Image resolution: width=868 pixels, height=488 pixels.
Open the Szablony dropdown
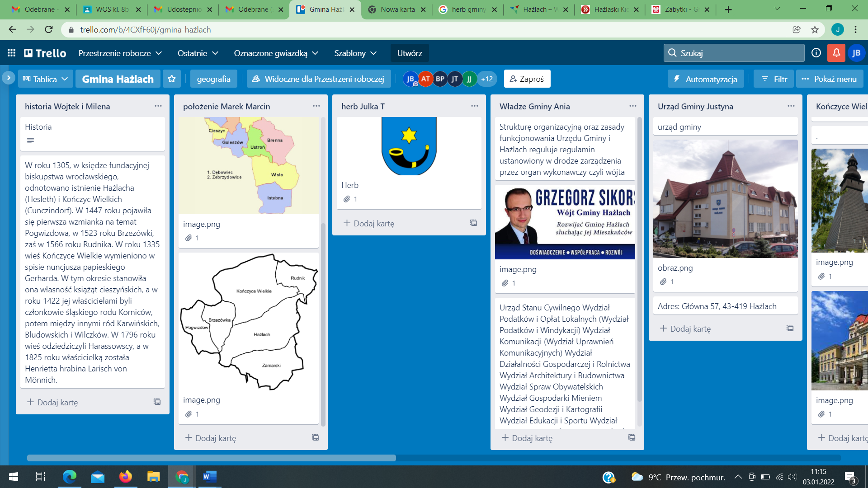[355, 53]
